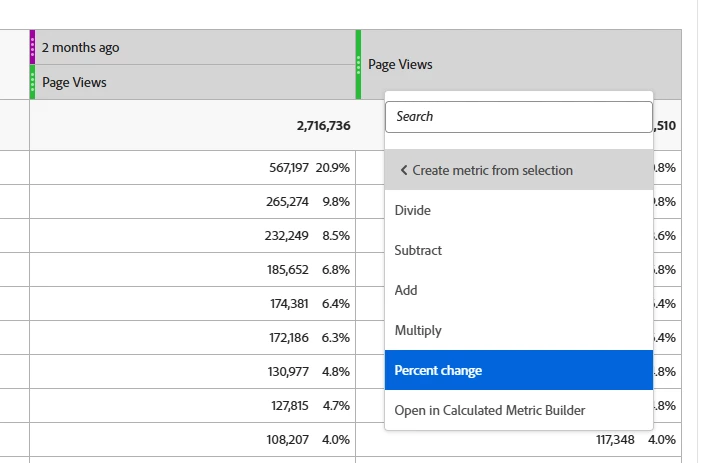The height and width of the screenshot is (463, 712).
Task: Go back via Create metric from selection chevron
Action: pos(404,170)
